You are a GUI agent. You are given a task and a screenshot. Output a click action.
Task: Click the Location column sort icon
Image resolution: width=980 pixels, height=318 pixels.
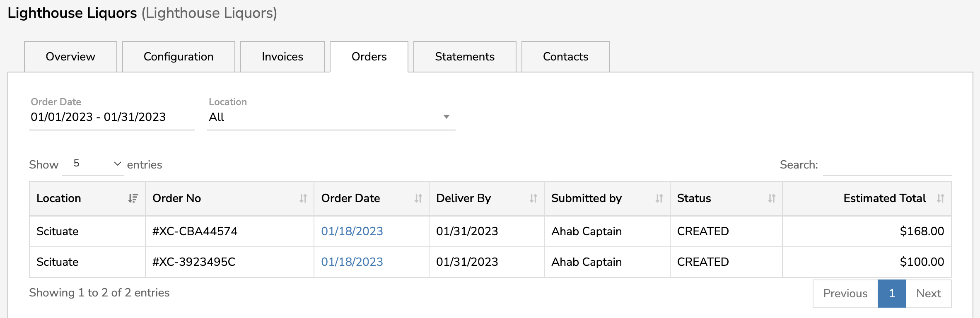(x=133, y=198)
